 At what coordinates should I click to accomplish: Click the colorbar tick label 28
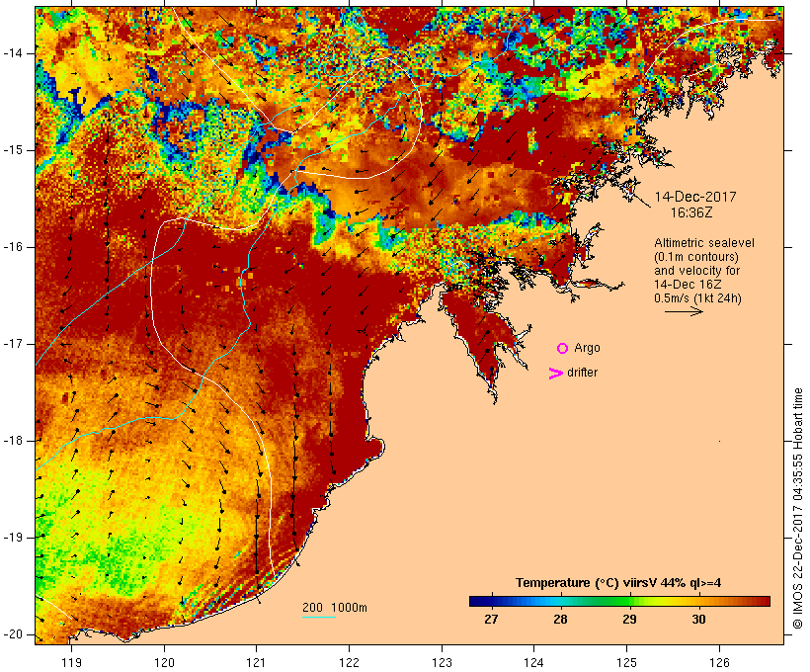[560, 620]
